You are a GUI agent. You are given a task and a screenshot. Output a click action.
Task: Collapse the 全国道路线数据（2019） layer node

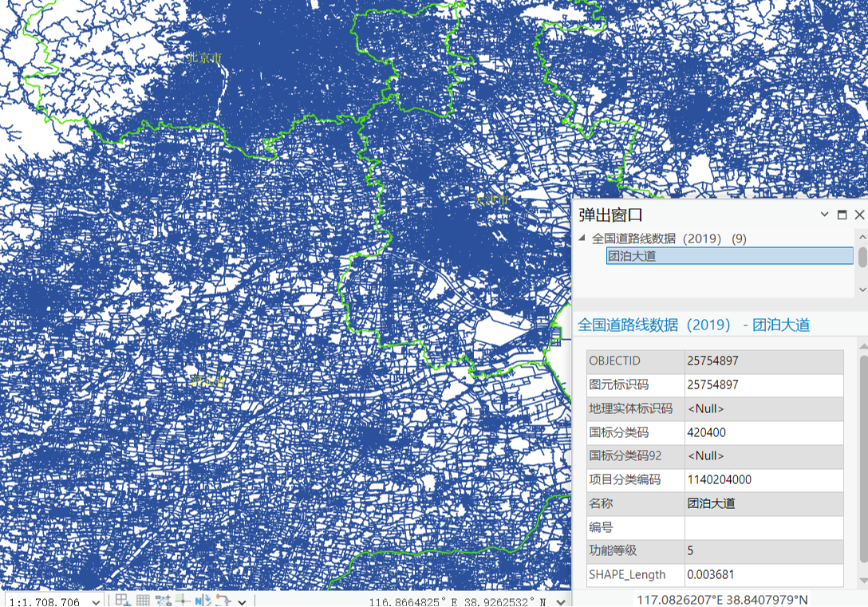click(582, 238)
